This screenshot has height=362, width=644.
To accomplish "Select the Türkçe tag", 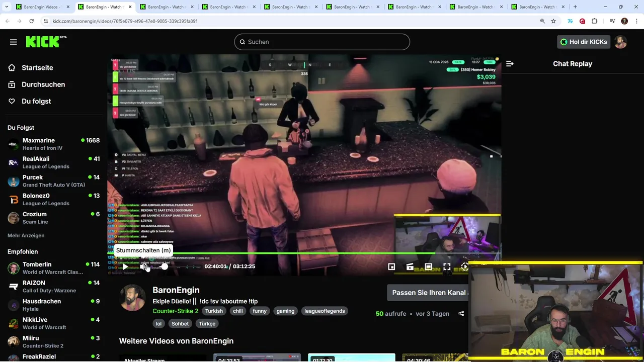I will pyautogui.click(x=207, y=324).
